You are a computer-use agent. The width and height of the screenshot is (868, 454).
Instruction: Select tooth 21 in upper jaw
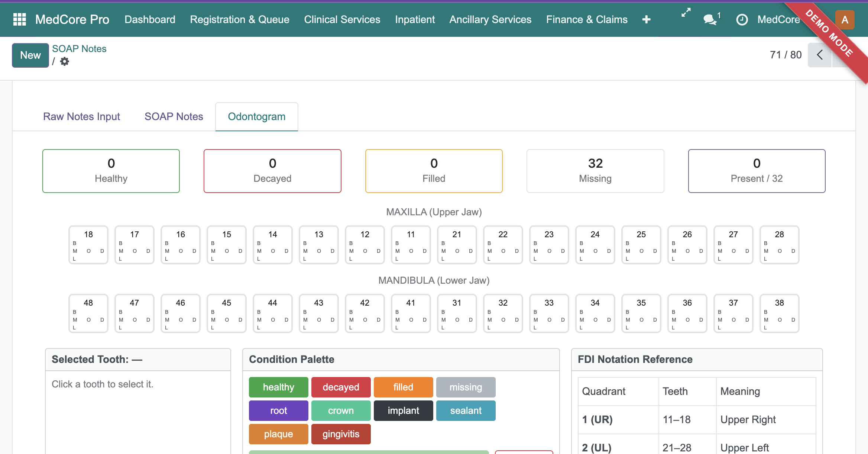coord(457,245)
